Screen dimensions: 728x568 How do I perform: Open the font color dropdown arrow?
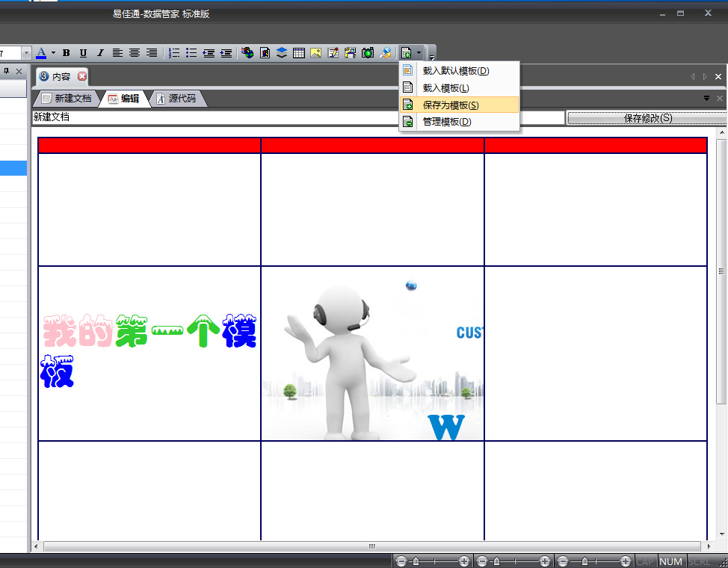[52, 53]
